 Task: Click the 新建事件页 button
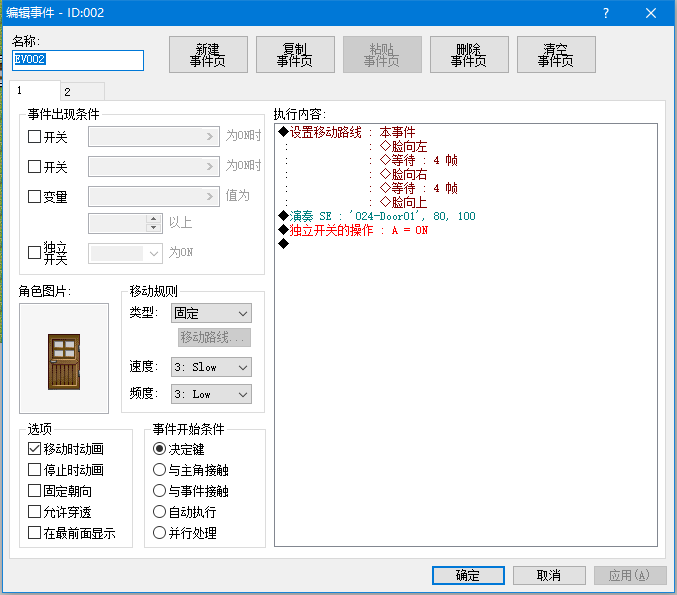click(208, 54)
